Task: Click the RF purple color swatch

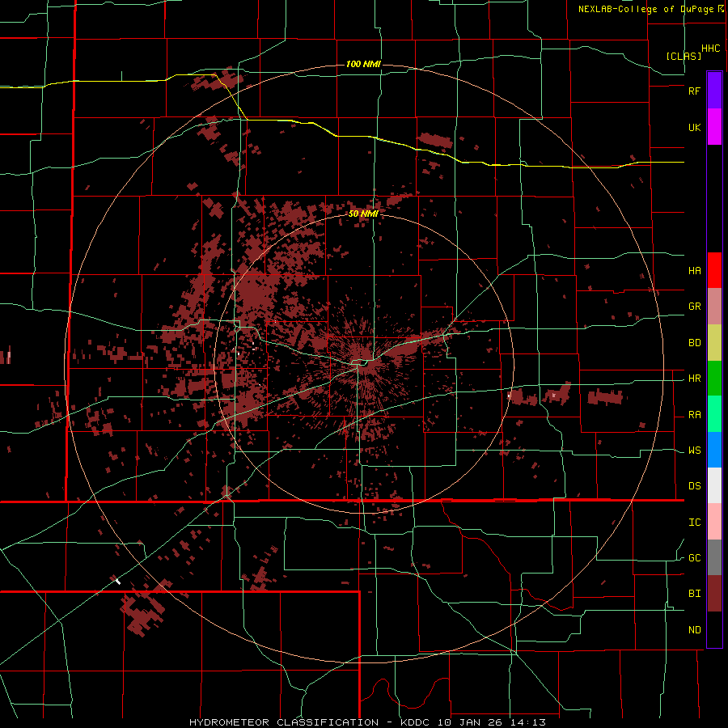Action: tap(714, 91)
